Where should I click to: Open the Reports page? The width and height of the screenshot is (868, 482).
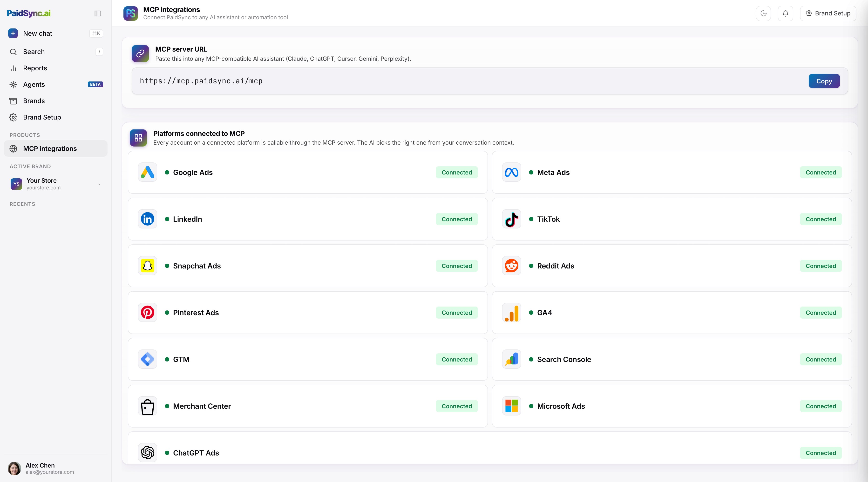click(x=56, y=68)
